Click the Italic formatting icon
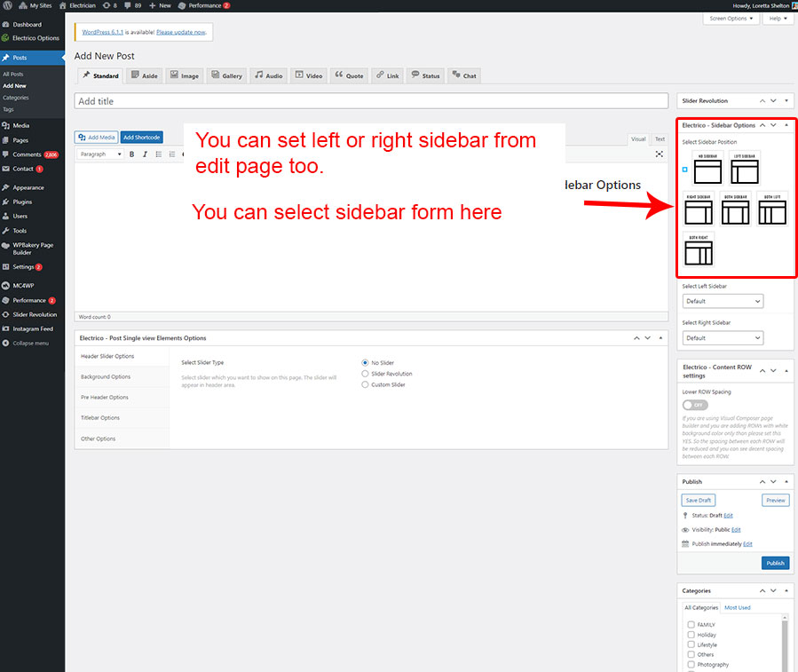 145,154
